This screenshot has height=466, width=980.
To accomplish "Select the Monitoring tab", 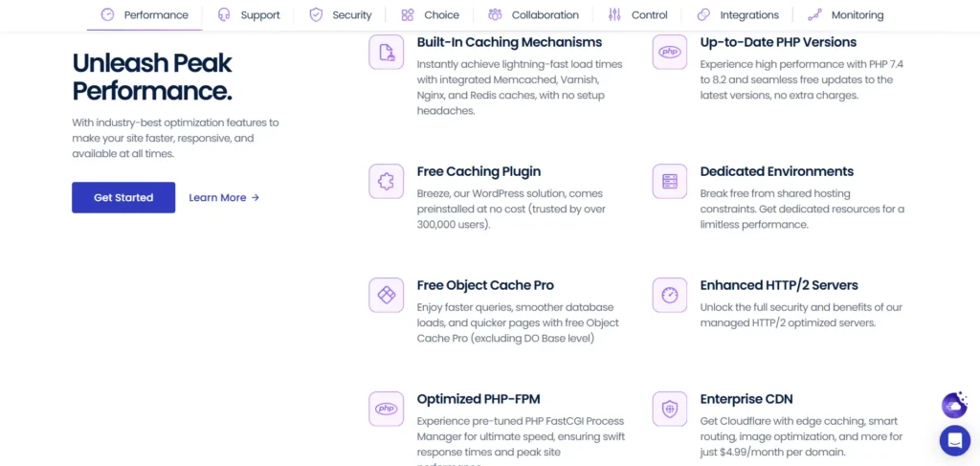I will click(845, 15).
